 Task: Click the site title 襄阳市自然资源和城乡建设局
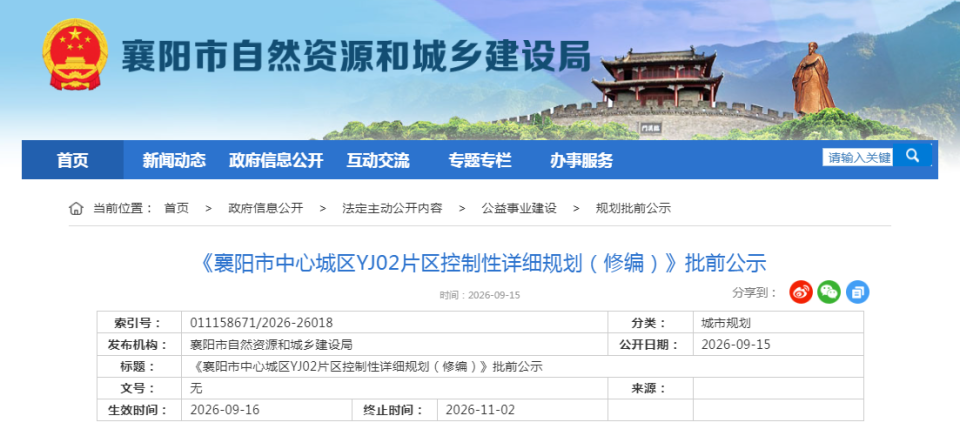tap(356, 57)
